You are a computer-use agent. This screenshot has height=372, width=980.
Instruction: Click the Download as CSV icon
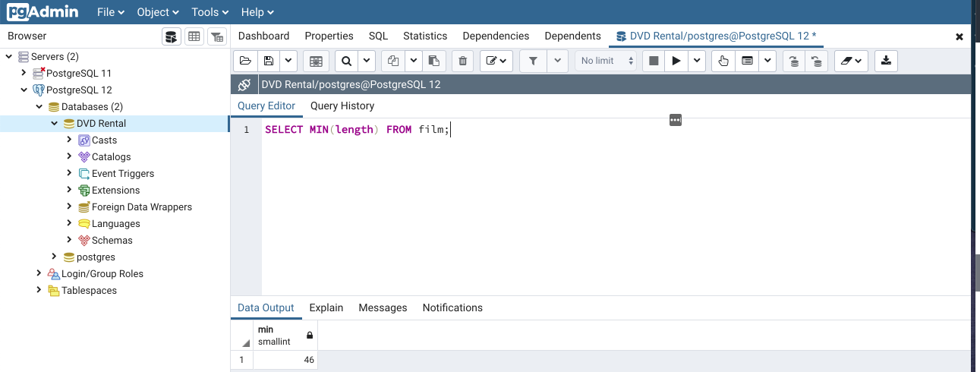(x=886, y=61)
